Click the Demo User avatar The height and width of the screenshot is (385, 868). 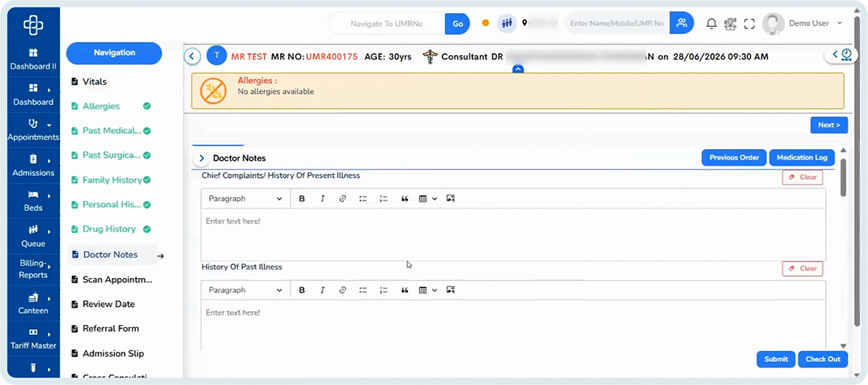(774, 24)
